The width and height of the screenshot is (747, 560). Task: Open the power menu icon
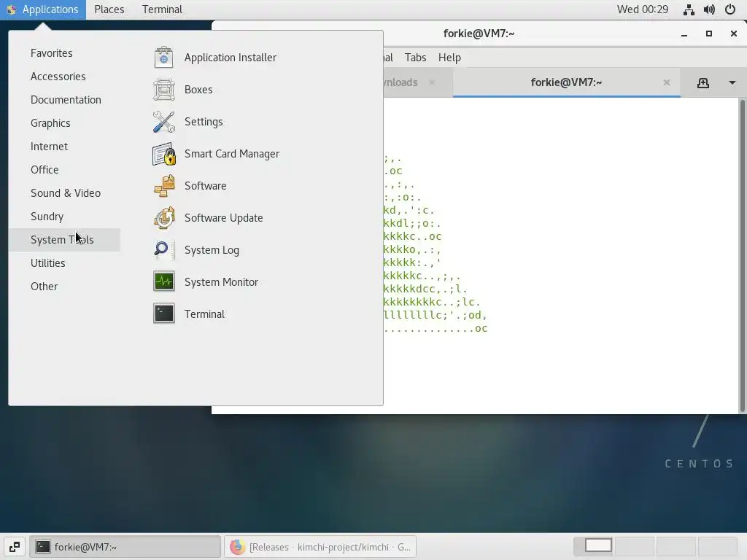point(730,9)
